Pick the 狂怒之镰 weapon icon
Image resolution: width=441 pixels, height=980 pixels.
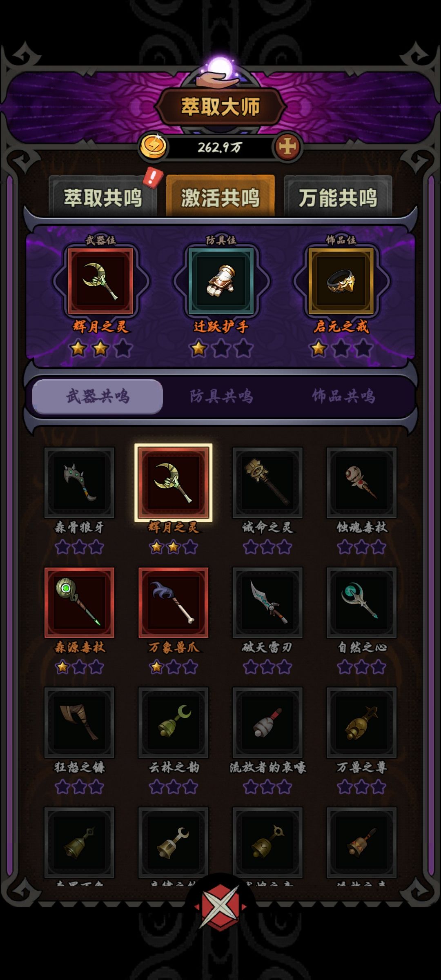[79, 722]
